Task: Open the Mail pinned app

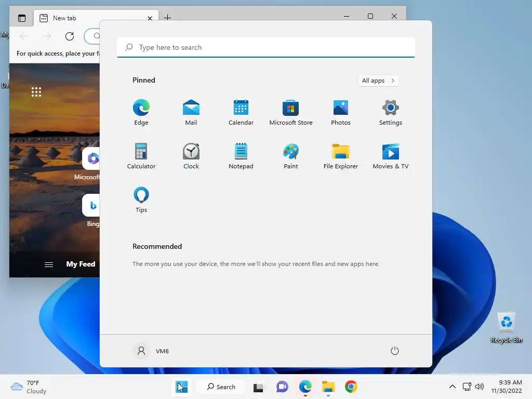Action: [x=191, y=113]
